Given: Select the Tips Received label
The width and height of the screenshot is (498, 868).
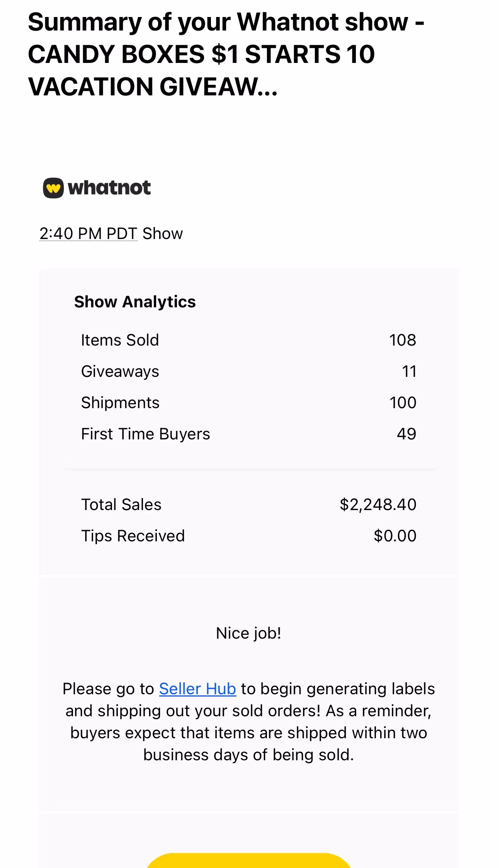Looking at the screenshot, I should point(133,536).
